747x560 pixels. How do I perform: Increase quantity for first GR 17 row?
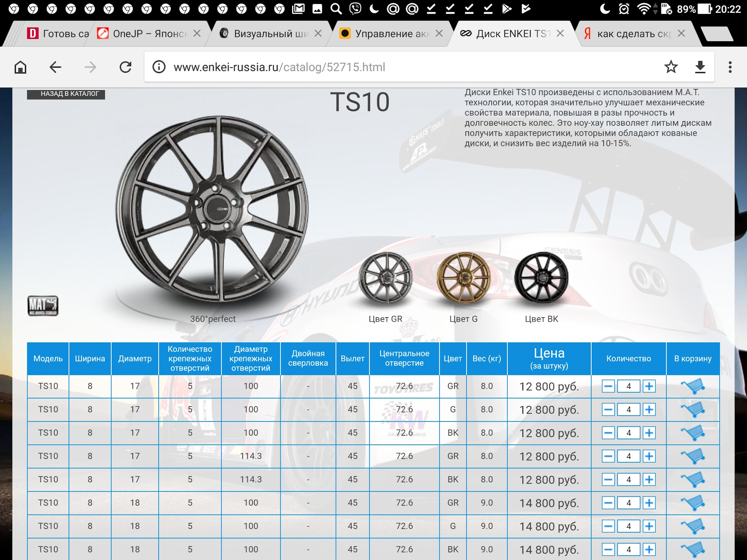pos(649,386)
